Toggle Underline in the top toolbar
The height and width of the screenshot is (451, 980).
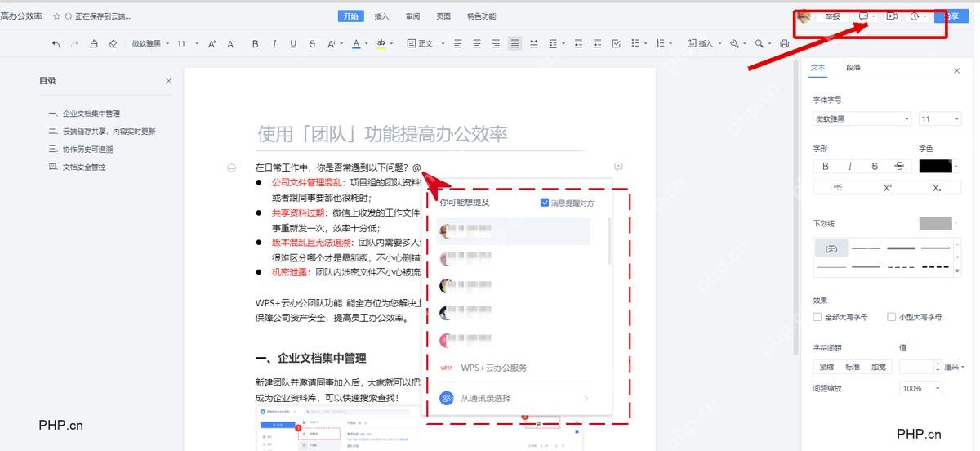click(294, 44)
